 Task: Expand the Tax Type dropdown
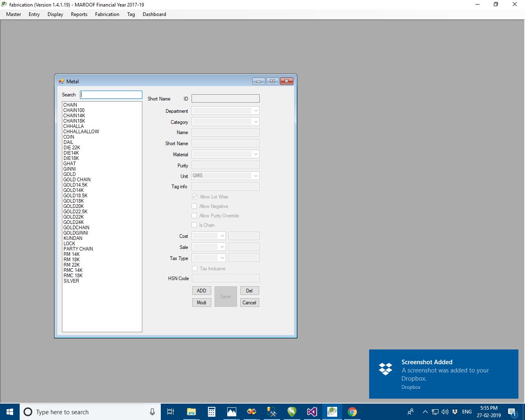[222, 258]
